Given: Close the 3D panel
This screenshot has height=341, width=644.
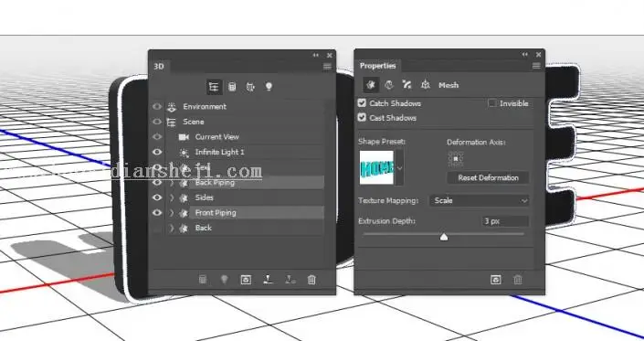Looking at the screenshot, I should (x=330, y=55).
